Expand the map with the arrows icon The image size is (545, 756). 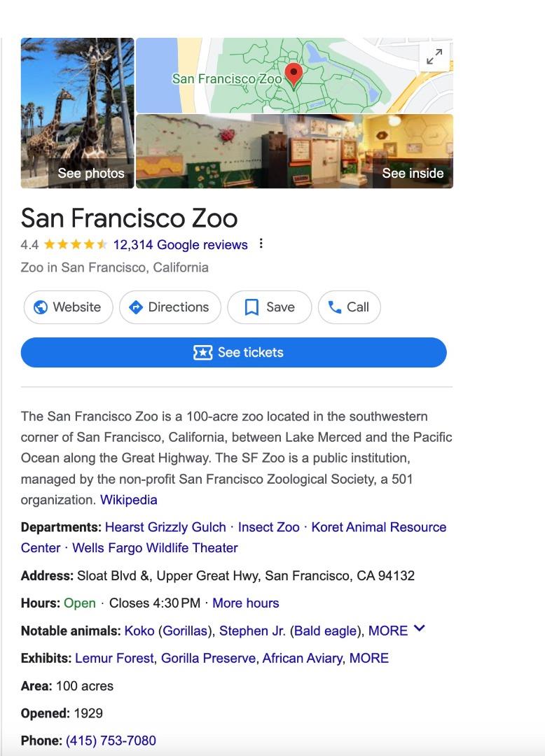pyautogui.click(x=434, y=57)
